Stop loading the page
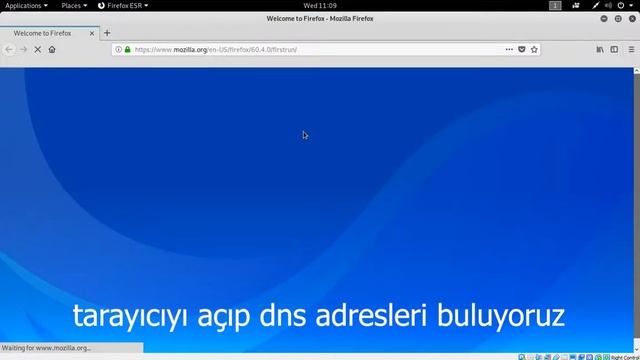640x360 pixels. click(38, 49)
